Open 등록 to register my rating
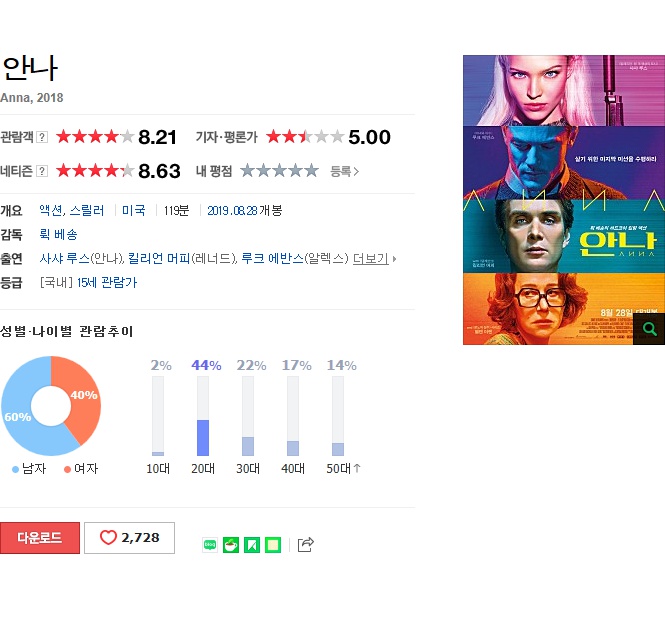The width and height of the screenshot is (665, 617). 344,171
